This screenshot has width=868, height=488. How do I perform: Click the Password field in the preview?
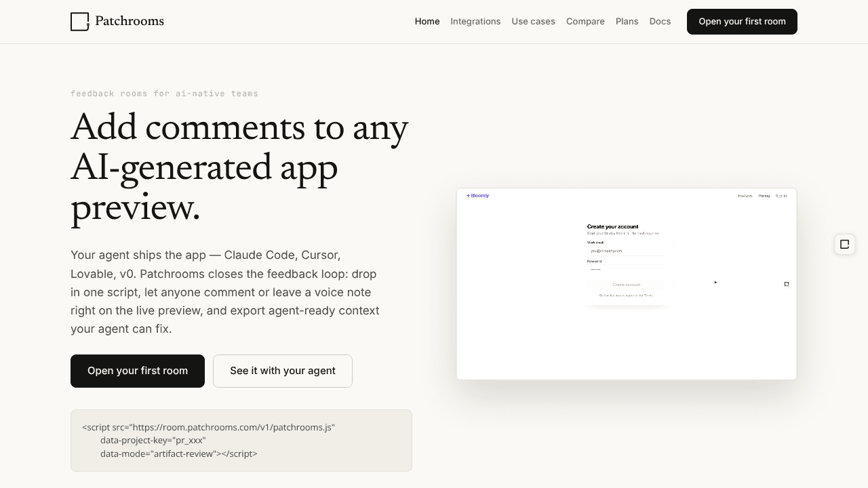tap(626, 269)
